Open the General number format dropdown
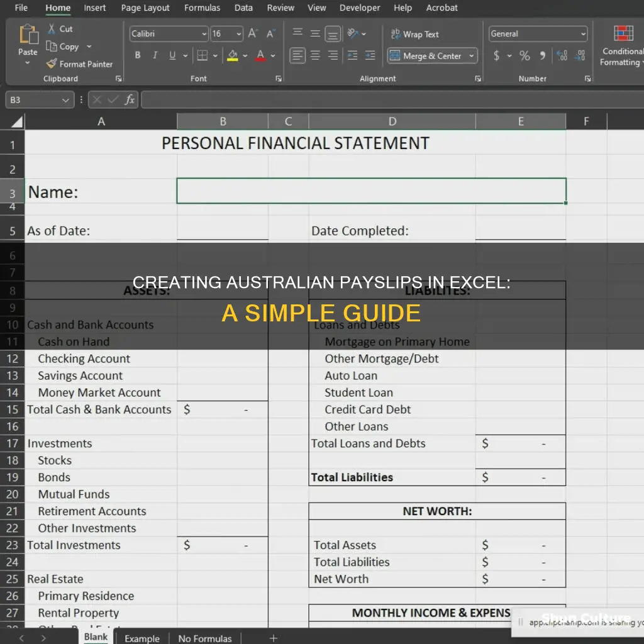644x644 pixels. click(x=583, y=34)
